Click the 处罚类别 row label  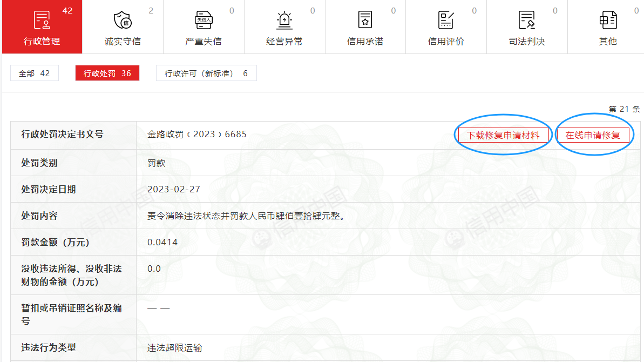pos(39,163)
